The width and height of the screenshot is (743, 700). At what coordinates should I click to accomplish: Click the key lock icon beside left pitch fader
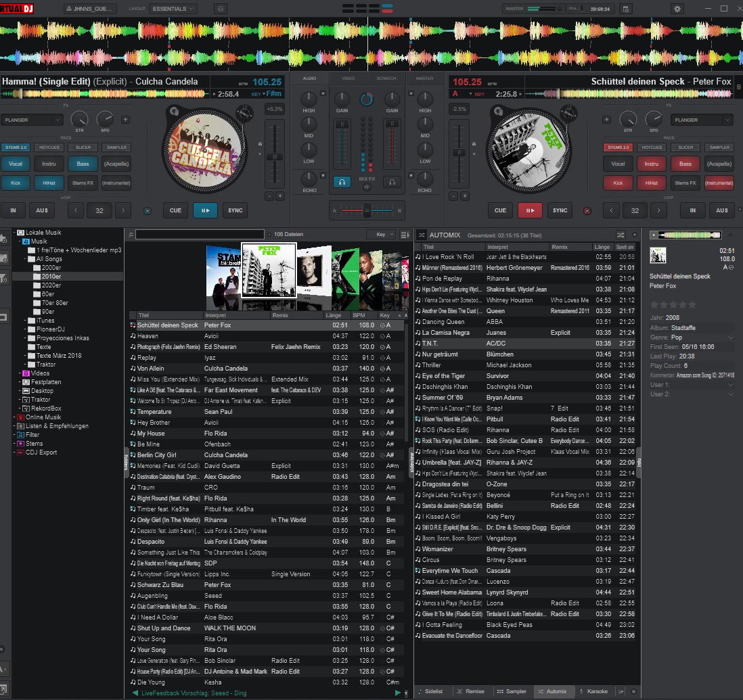[260, 143]
